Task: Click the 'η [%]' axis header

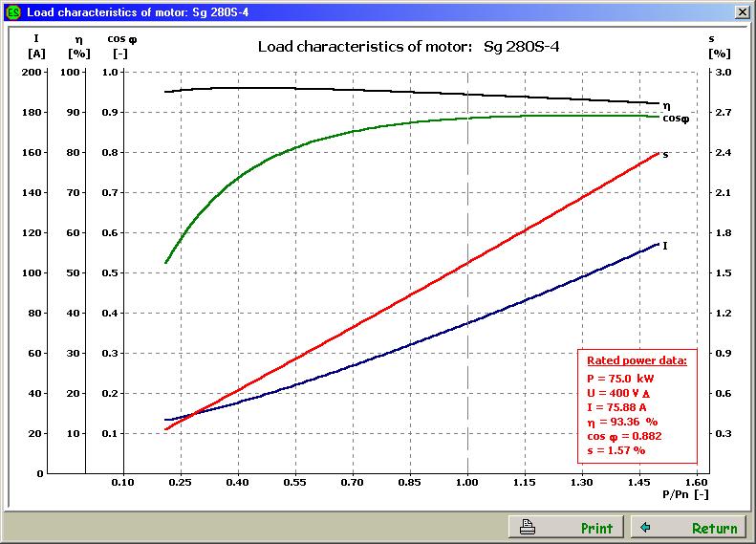Action: pyautogui.click(x=79, y=47)
